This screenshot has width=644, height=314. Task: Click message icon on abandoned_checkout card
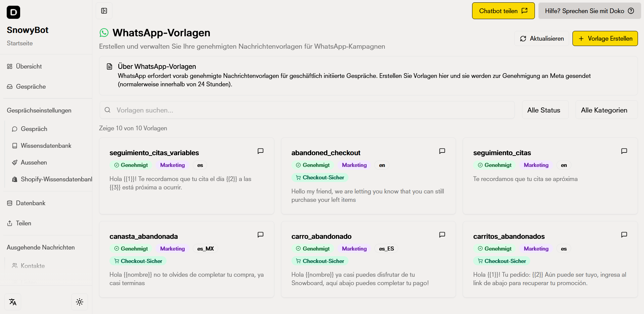[x=442, y=151]
